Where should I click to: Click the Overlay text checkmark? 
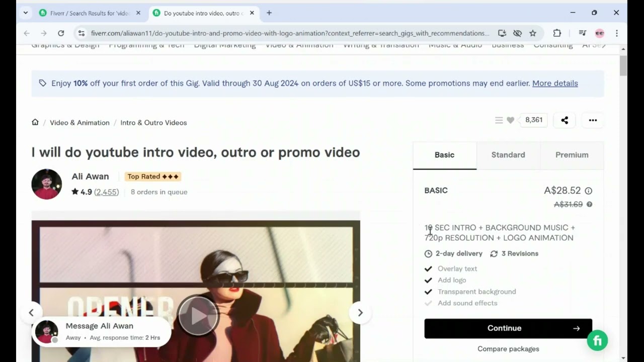[428, 269]
